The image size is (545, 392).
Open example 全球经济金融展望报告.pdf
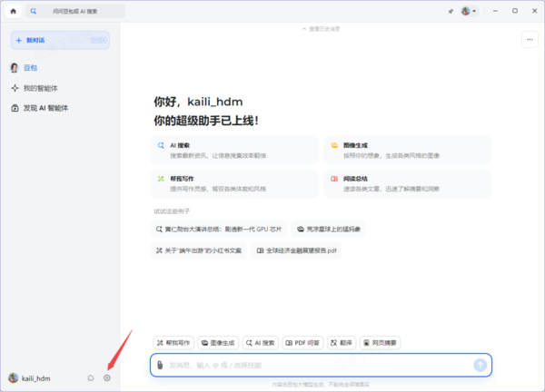296,250
